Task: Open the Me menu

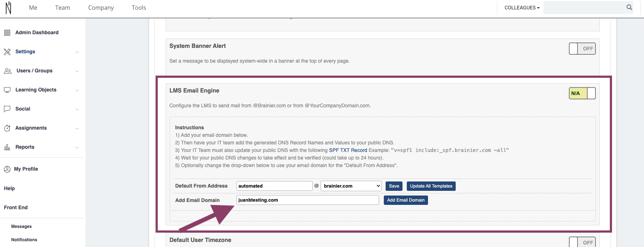Action: (33, 8)
